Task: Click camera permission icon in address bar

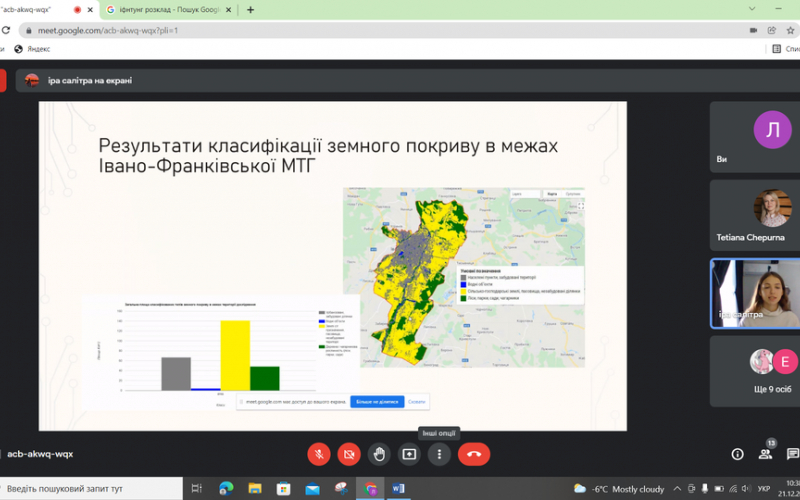Action: pos(753,30)
